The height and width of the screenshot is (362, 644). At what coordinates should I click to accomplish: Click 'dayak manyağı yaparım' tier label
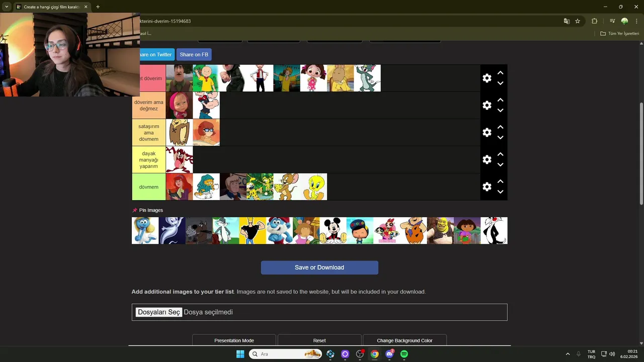(149, 159)
